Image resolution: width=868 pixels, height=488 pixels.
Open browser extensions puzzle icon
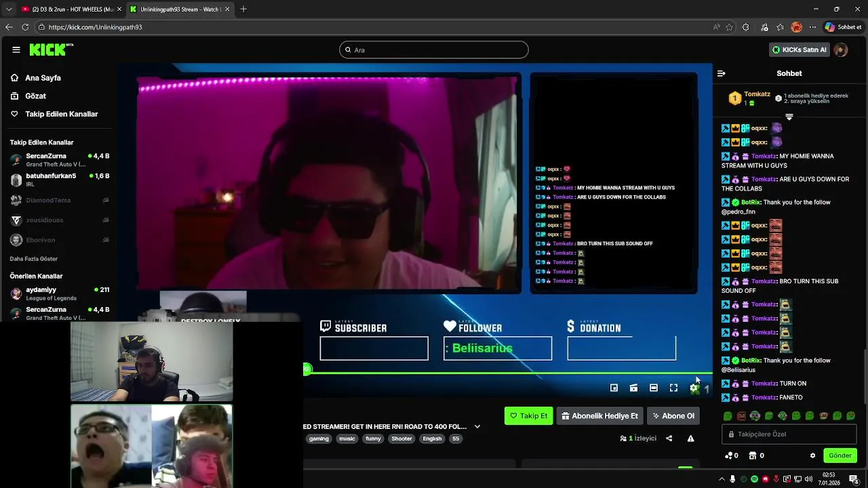point(746,27)
